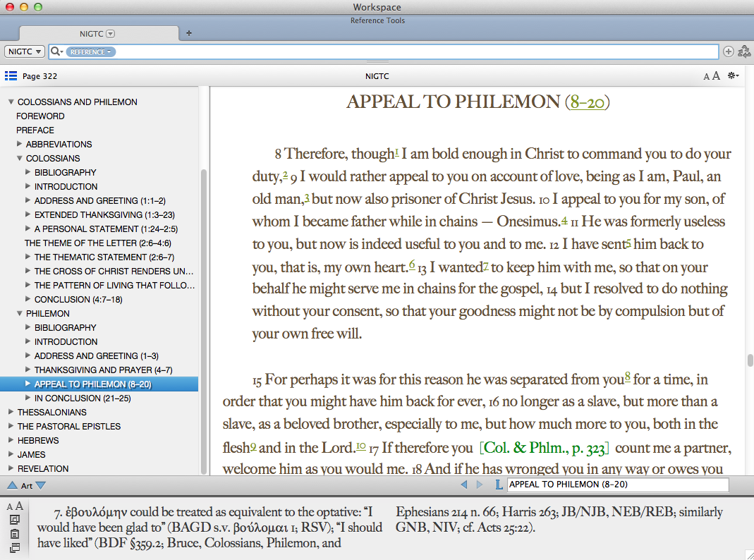The height and width of the screenshot is (560, 754).
Task: Open footnote 3 after 'old man,'
Action: [x=307, y=197]
